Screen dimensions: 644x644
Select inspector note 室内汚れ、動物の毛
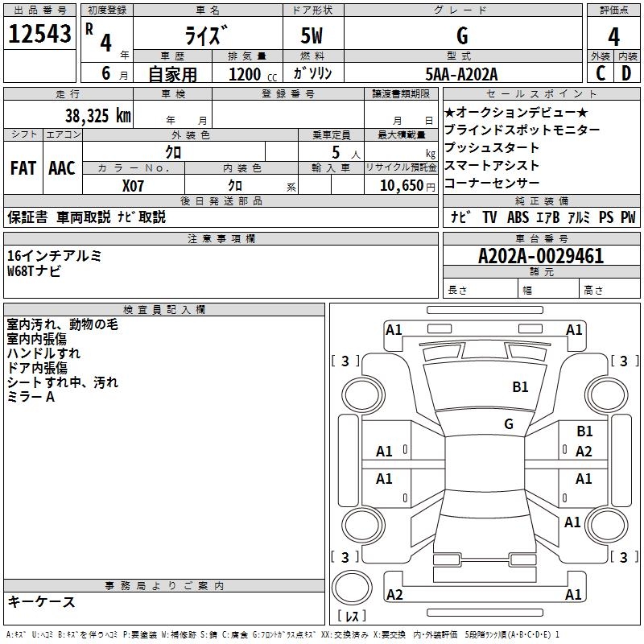63,324
